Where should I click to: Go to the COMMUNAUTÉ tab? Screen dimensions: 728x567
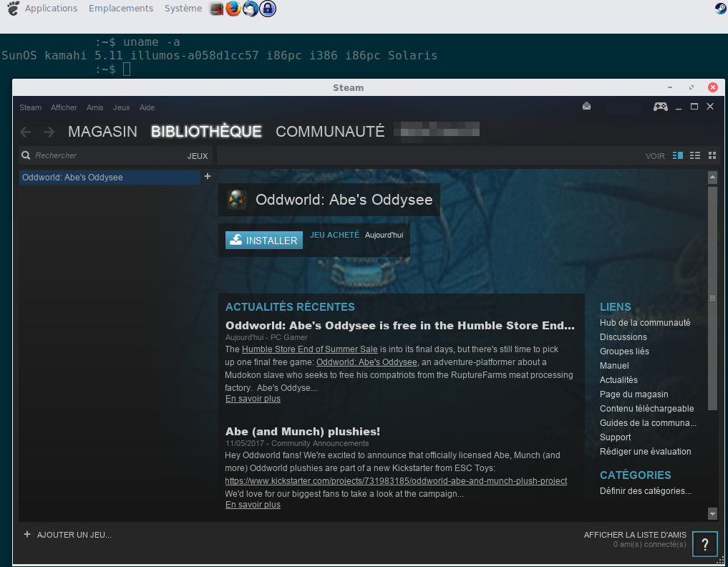tap(330, 132)
